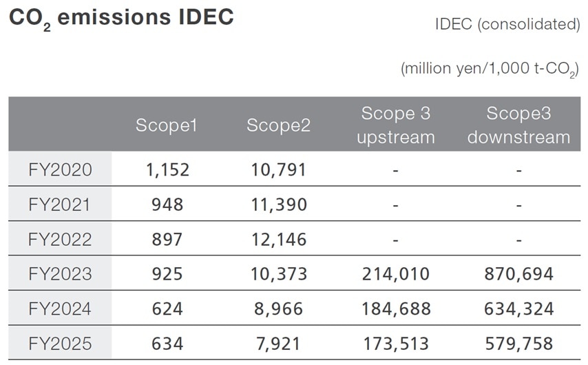Click the 173,513 upstream cell

[x=396, y=344]
